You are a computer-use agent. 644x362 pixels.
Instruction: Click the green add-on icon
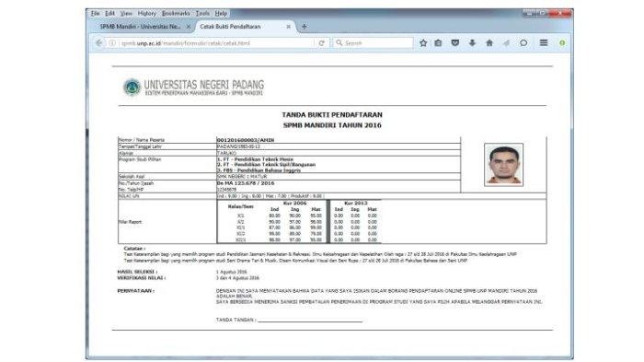coord(562,42)
